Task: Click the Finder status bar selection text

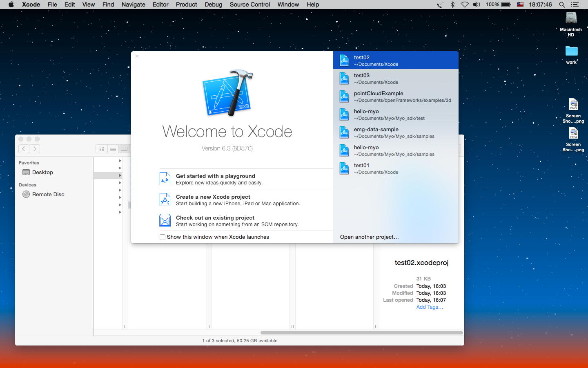Action: [x=240, y=341]
